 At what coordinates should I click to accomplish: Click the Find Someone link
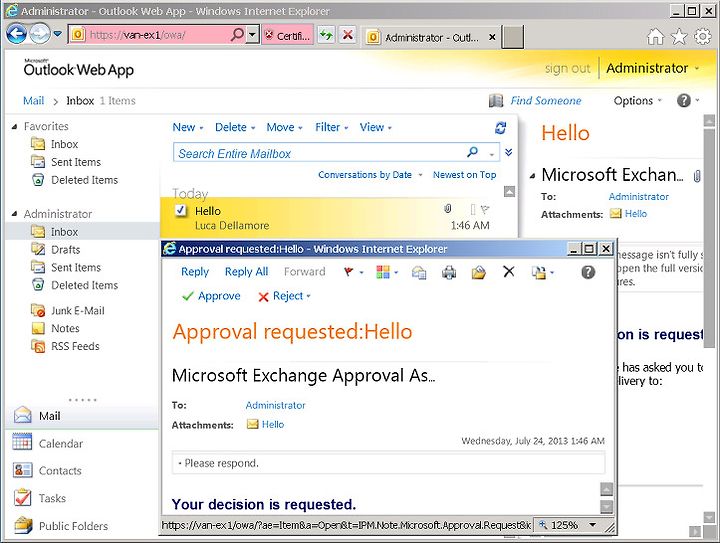[x=546, y=101]
